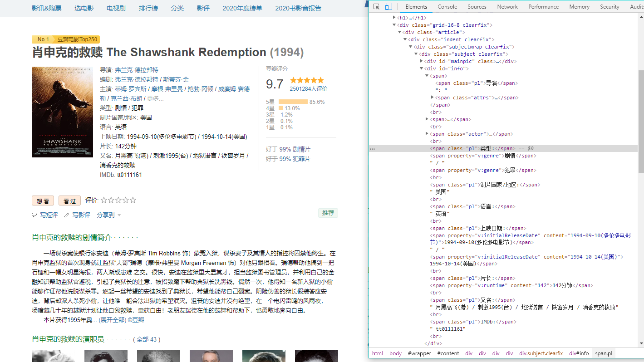Open the 2020书影音报告 navigation link
The width and height of the screenshot is (644, 362).
click(x=298, y=8)
